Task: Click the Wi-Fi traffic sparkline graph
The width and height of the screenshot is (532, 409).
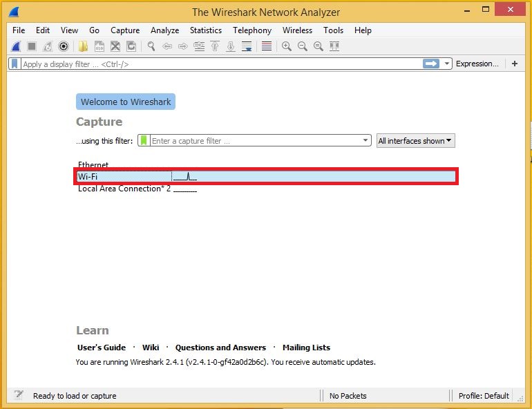Action: tap(185, 176)
